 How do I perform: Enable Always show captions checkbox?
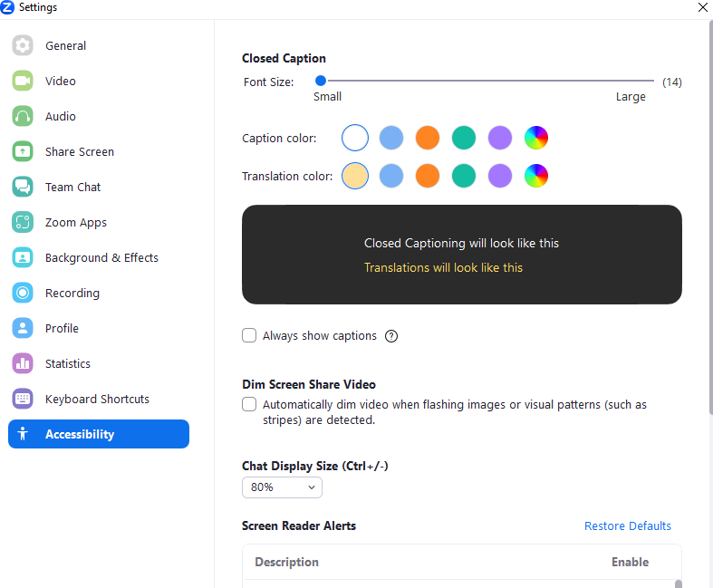249,335
